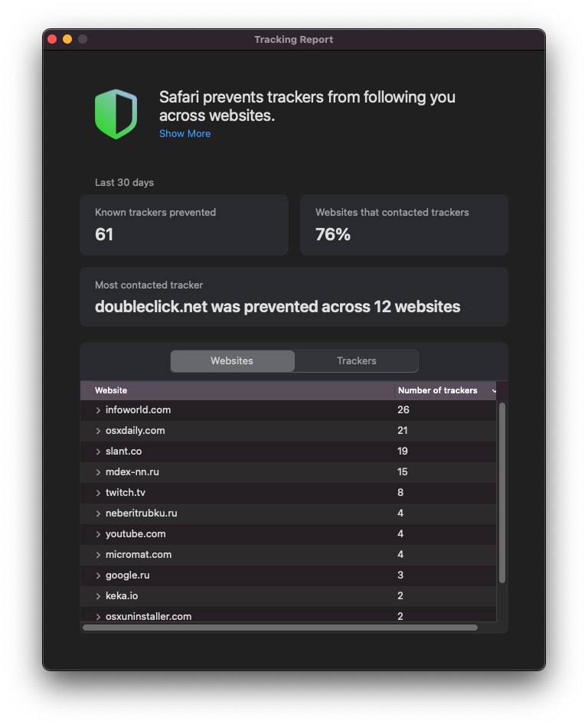Expand the google.ru row
588x727 pixels.
tap(98, 575)
